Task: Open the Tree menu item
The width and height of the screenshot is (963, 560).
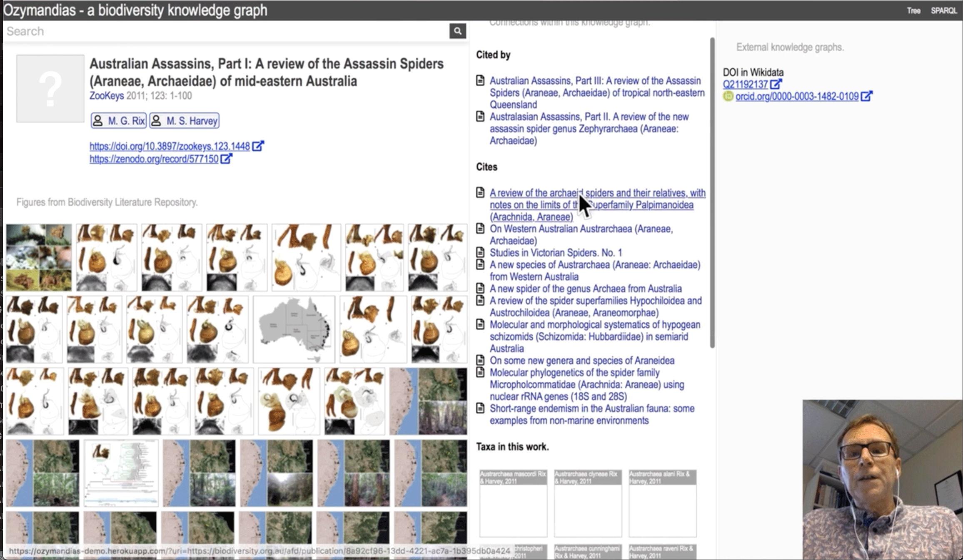Action: pyautogui.click(x=913, y=11)
